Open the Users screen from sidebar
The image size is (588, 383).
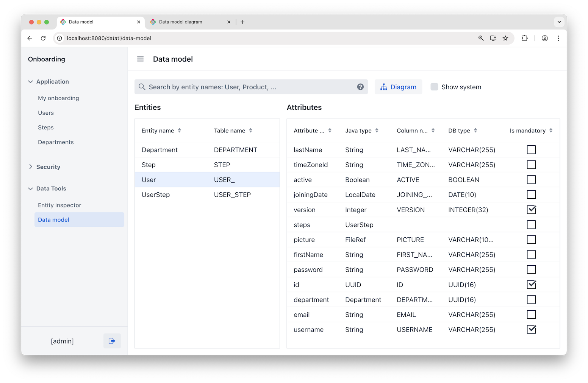coord(45,112)
